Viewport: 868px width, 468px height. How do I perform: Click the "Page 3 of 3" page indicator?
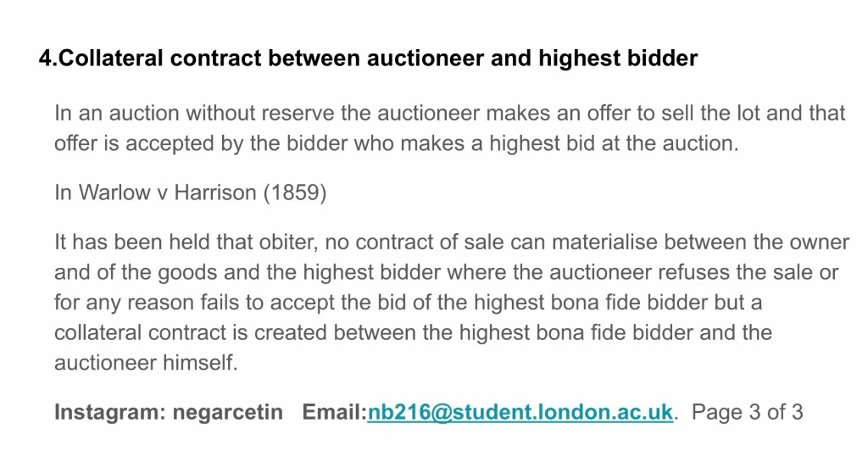click(x=748, y=413)
